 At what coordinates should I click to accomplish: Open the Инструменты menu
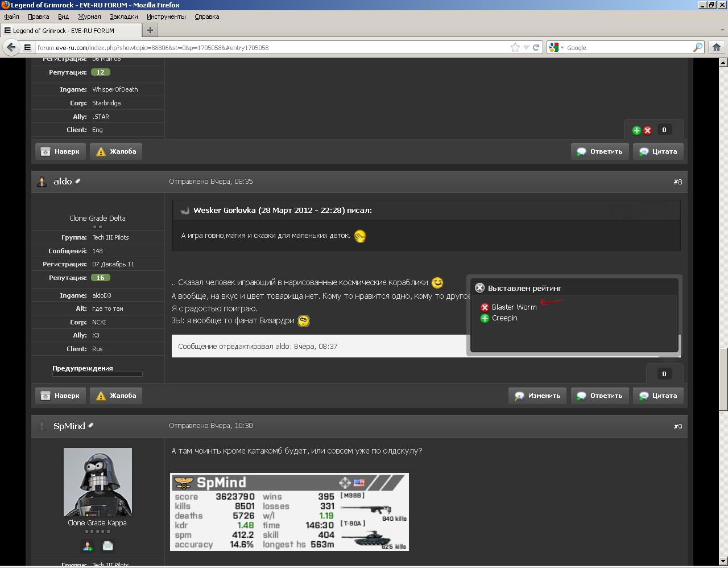pos(166,17)
